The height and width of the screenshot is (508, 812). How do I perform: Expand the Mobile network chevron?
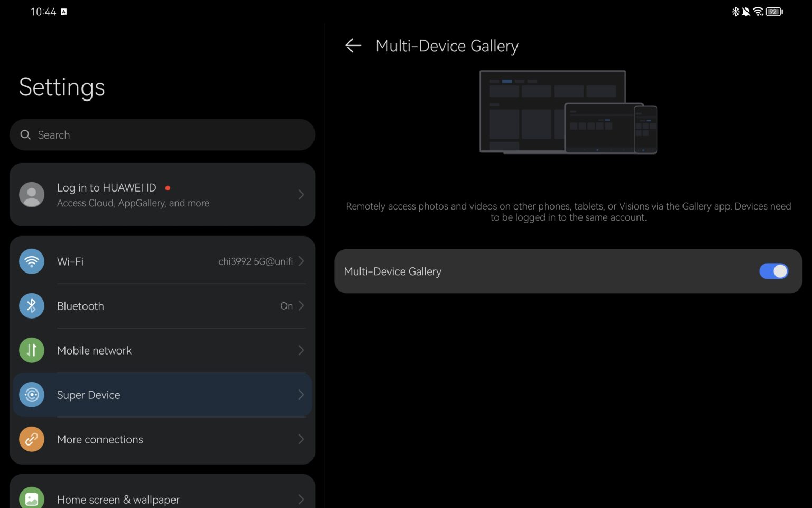[301, 350]
